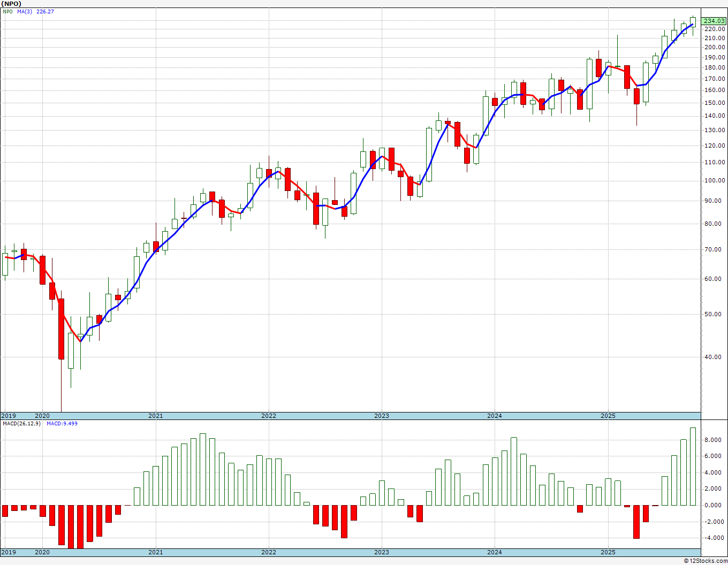This screenshot has height=565, width=728.
Task: Click the tallest rightmost green MACD bar
Action: 693,466
